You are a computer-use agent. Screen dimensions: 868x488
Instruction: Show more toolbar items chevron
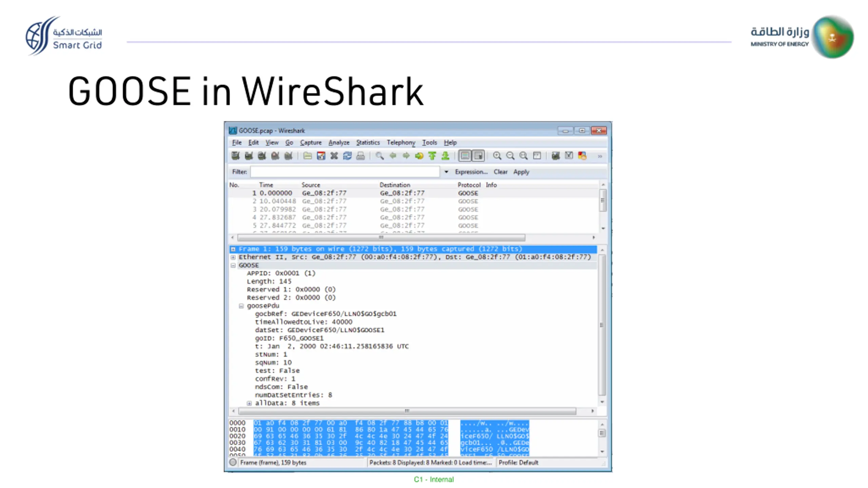pyautogui.click(x=600, y=156)
